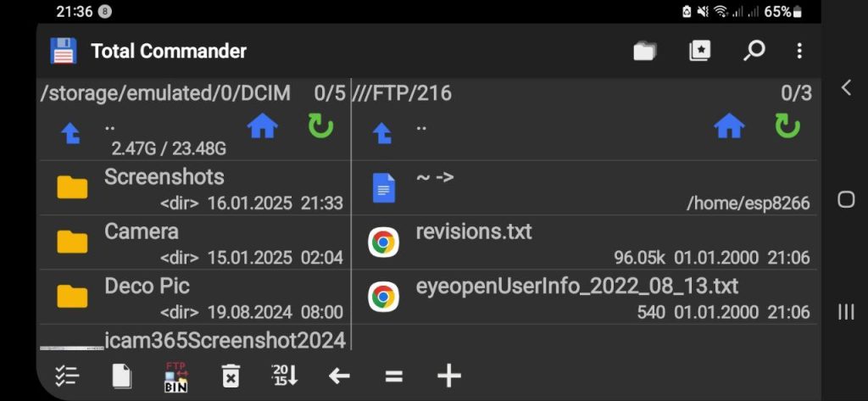The height and width of the screenshot is (401, 868).
Task: Tap the copy files icon in bottom bar
Action: [x=122, y=376]
